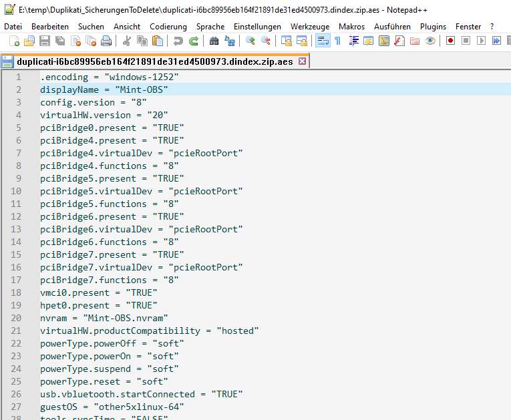
Task: Open folder as workspace icon
Action: point(415,41)
